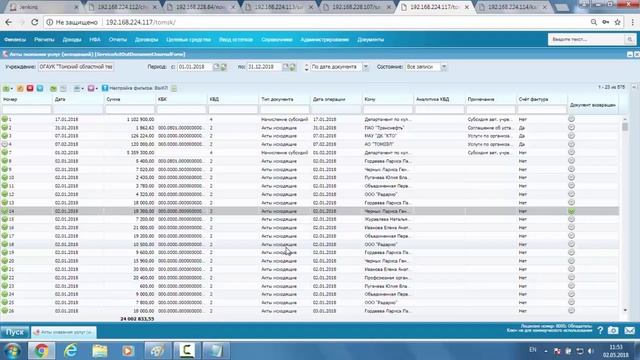Switch to the browser tab 192.168.224.114
640x360 pixels.
(x=513, y=7)
